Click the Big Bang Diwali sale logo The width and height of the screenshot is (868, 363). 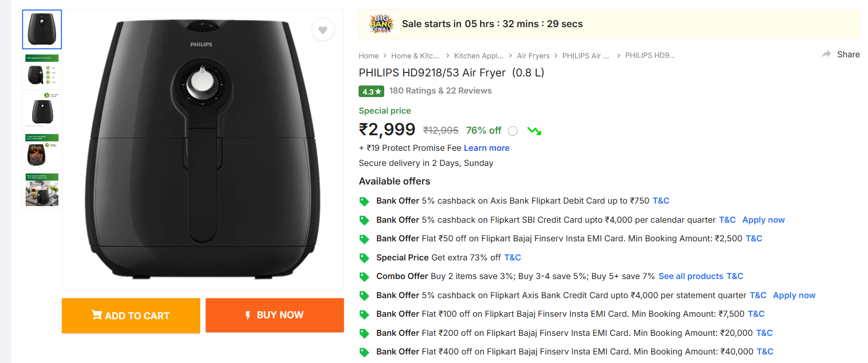coord(381,24)
